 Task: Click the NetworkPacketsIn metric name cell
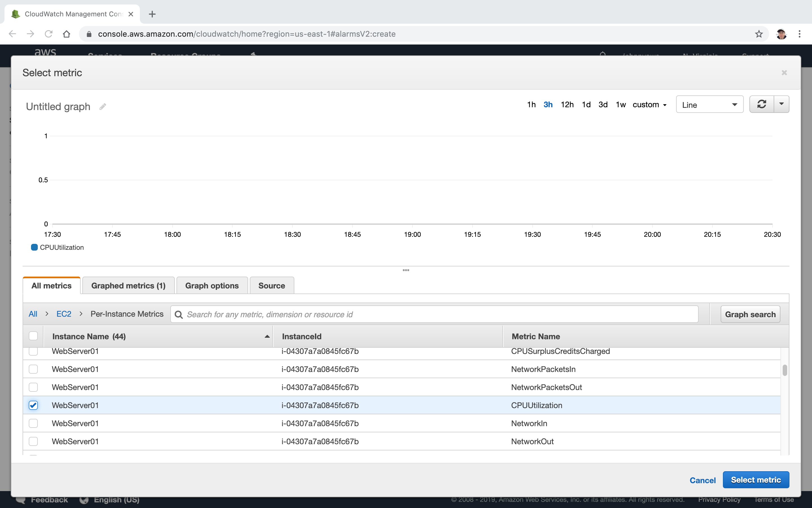tap(543, 369)
